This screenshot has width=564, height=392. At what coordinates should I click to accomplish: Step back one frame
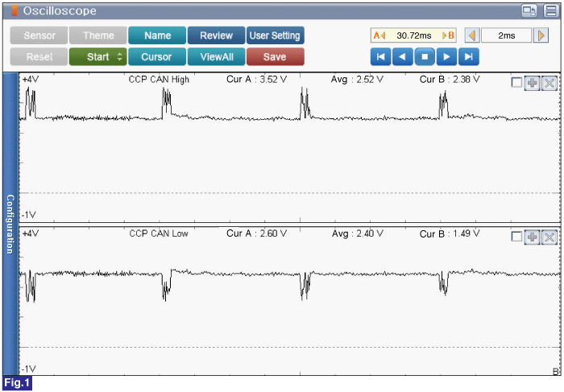click(x=403, y=57)
